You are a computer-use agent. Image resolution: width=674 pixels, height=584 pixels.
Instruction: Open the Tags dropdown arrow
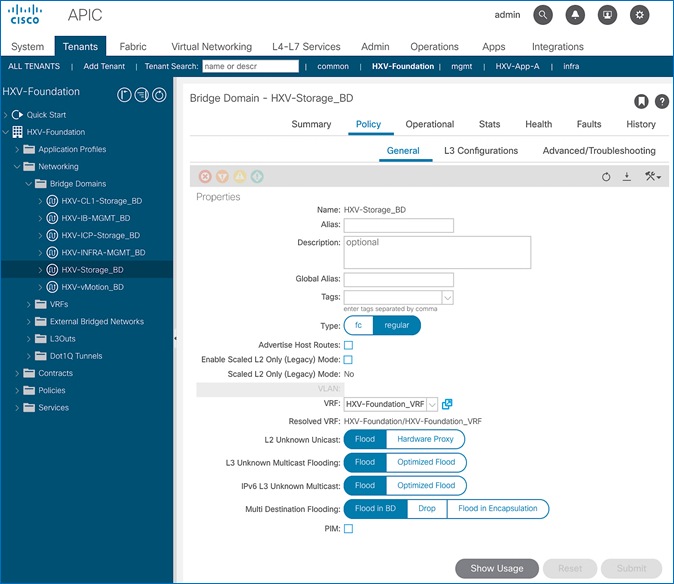447,297
